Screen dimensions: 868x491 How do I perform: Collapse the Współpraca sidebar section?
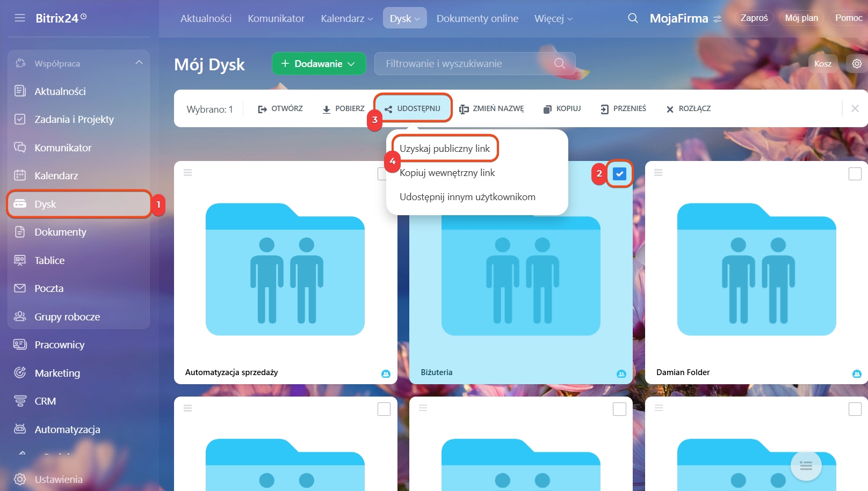(139, 63)
